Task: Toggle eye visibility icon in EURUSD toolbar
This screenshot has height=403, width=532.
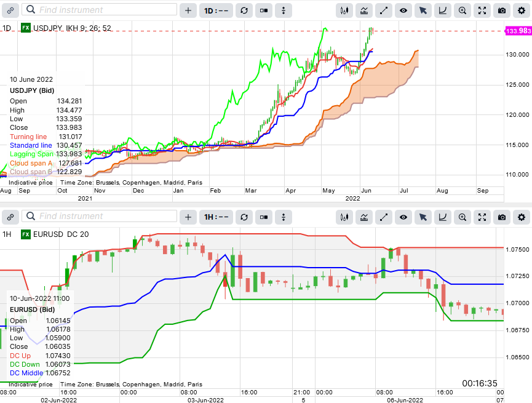Action: [x=403, y=217]
